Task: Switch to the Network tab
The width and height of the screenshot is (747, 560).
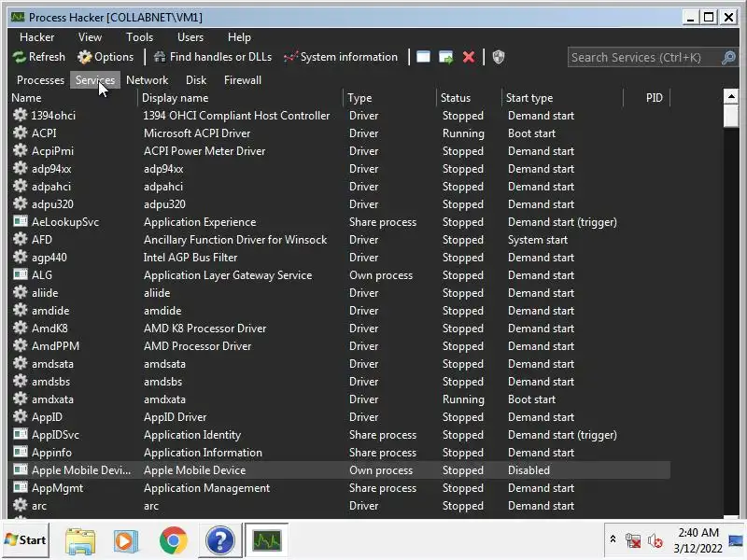Action: click(148, 80)
